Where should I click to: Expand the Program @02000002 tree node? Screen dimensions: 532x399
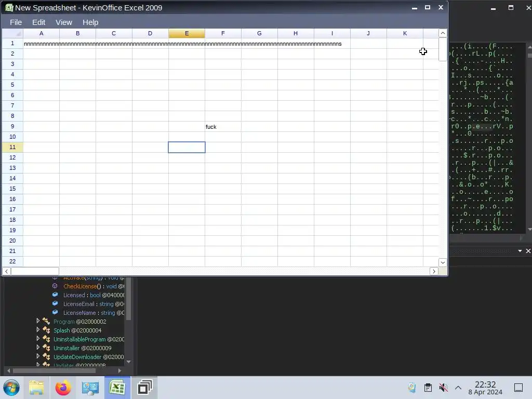click(38, 321)
